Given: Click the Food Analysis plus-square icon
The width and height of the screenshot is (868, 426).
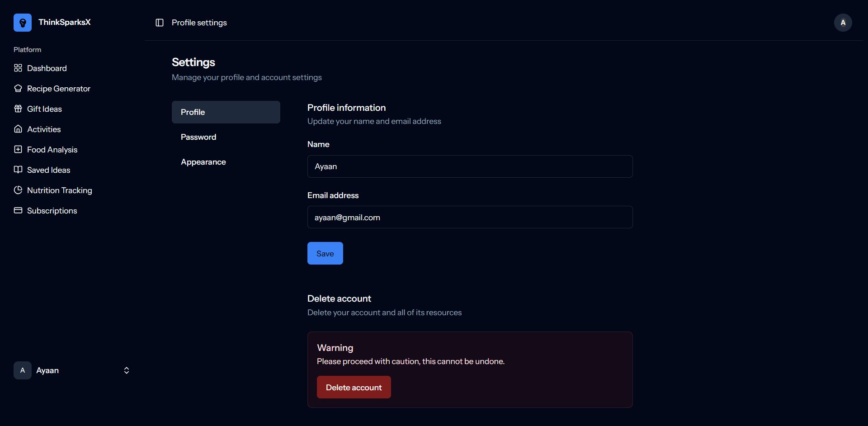Looking at the screenshot, I should 18,149.
